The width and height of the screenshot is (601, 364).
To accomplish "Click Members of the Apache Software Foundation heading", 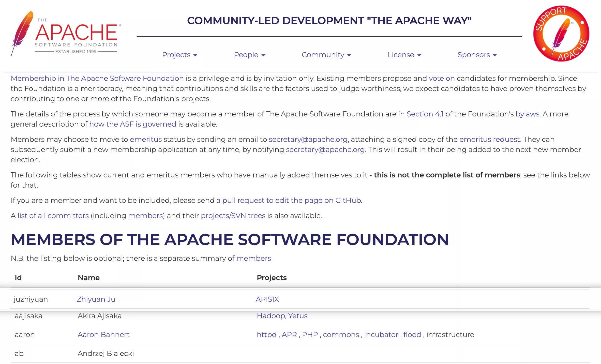I will tap(230, 239).
